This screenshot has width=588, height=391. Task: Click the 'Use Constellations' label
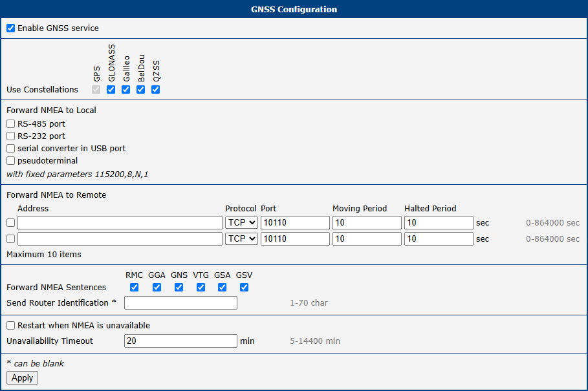click(x=43, y=90)
